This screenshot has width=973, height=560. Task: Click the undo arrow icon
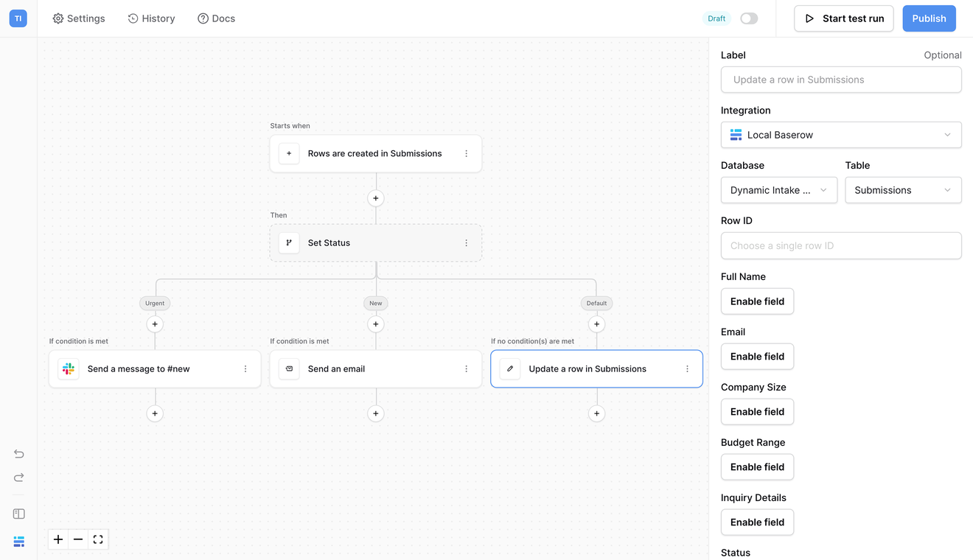19,454
